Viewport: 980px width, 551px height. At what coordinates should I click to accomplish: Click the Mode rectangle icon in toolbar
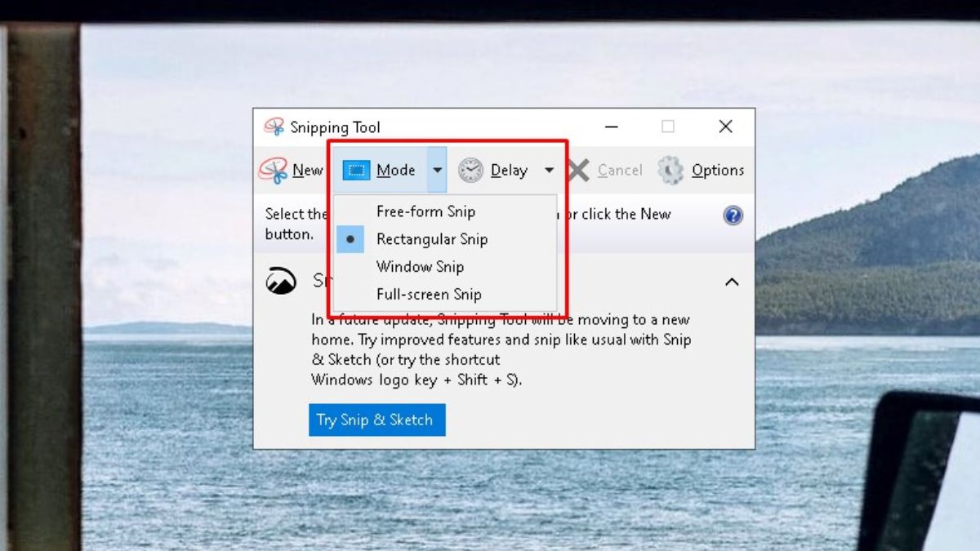[x=357, y=170]
